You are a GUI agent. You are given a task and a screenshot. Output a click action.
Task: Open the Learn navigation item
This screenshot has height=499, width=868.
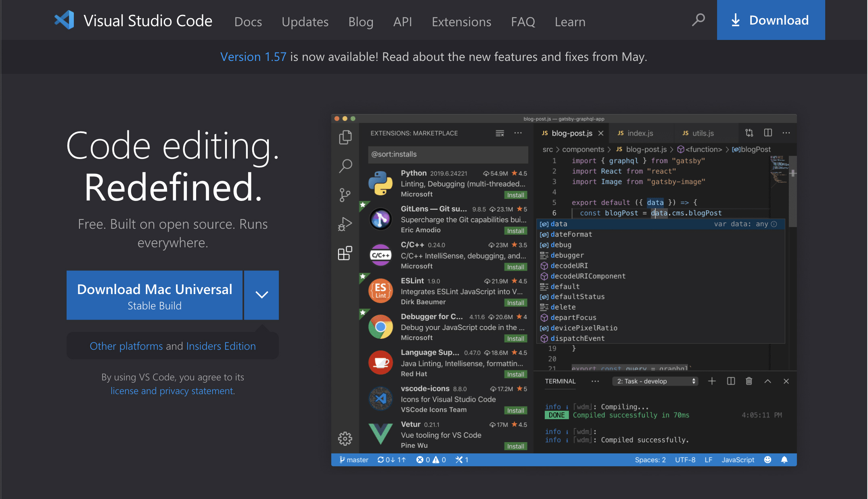click(x=570, y=21)
